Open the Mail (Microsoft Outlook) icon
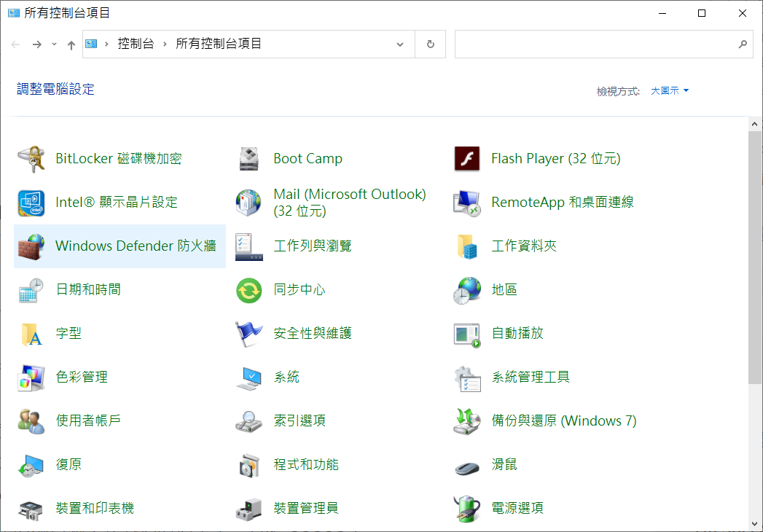The height and width of the screenshot is (532, 763). pos(249,203)
